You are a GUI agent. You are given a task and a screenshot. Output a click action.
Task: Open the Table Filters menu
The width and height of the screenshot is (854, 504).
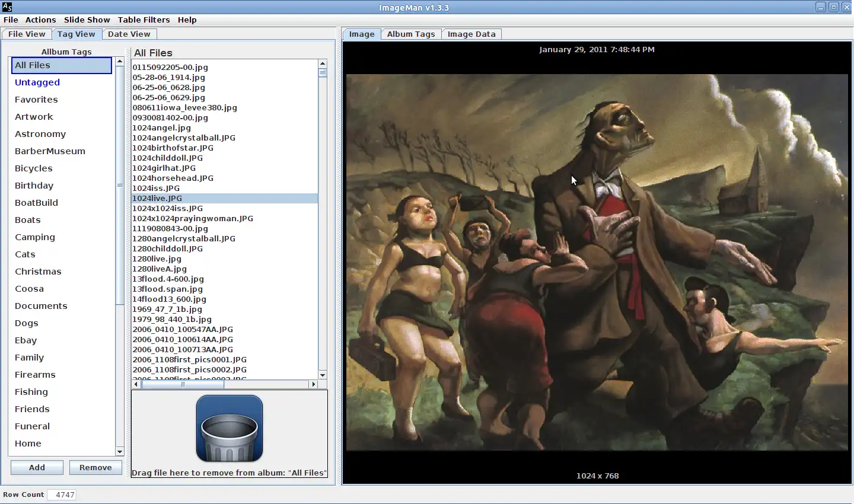pyautogui.click(x=144, y=20)
